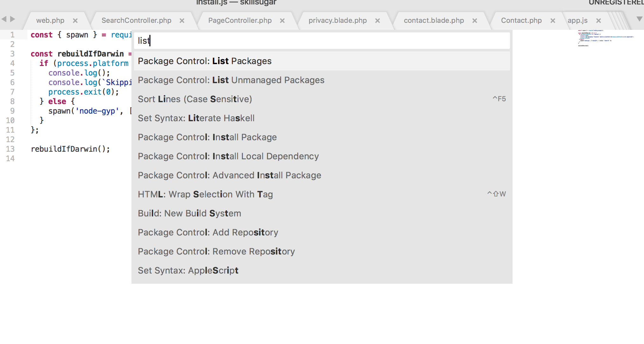The height and width of the screenshot is (344, 644).
Task: Choose HTML: Wrap Selection With Tag
Action: 322,194
